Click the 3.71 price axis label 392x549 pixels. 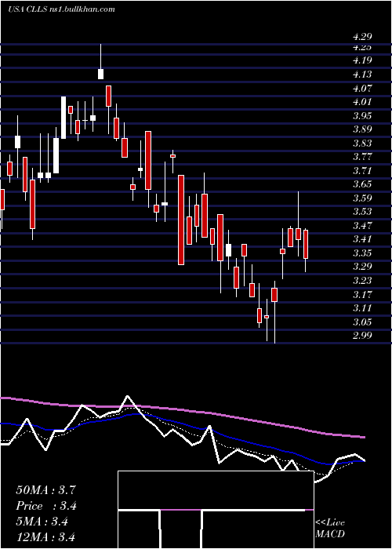click(x=362, y=170)
